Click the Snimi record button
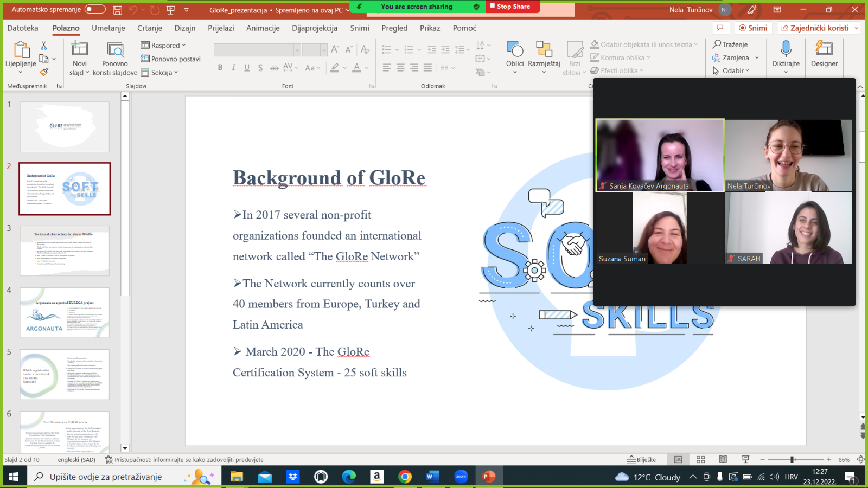 (753, 28)
